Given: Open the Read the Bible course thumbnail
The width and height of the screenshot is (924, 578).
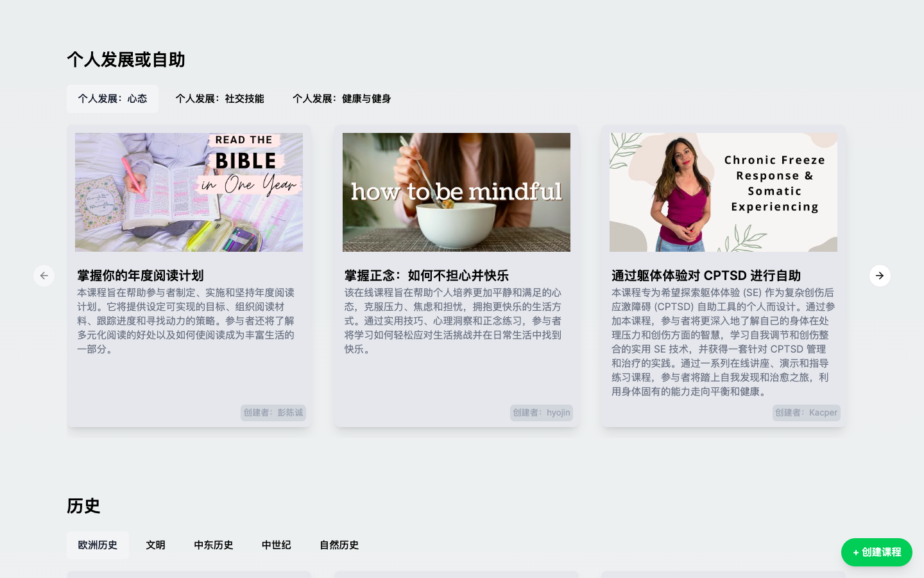Looking at the screenshot, I should click(x=189, y=192).
